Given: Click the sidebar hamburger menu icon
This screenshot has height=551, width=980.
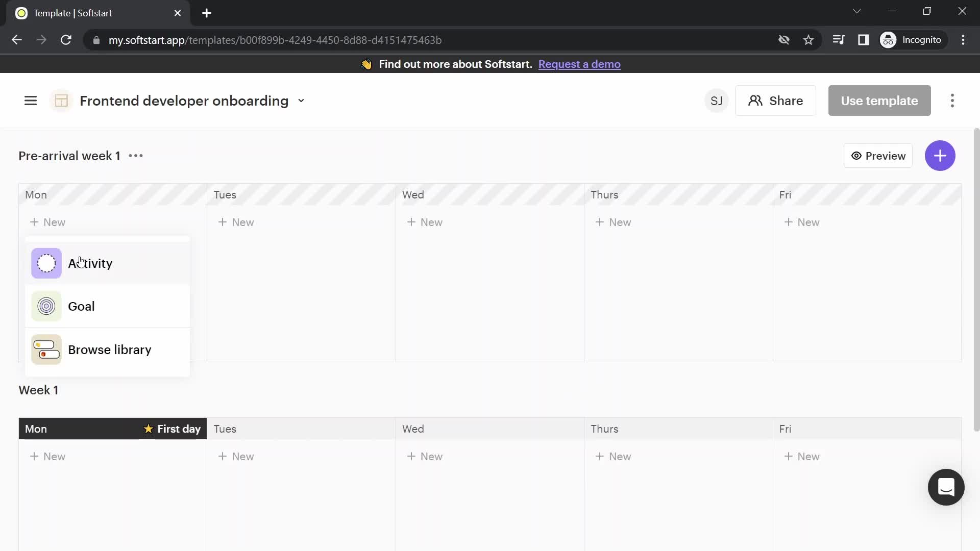Looking at the screenshot, I should click(x=31, y=100).
